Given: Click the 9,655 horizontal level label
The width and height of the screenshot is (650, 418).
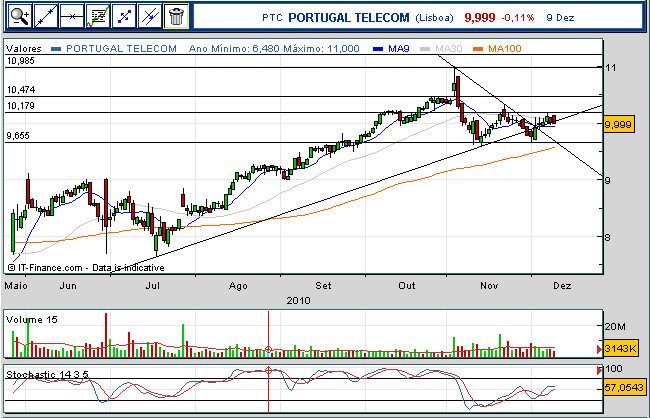Looking at the screenshot, I should click(18, 136).
